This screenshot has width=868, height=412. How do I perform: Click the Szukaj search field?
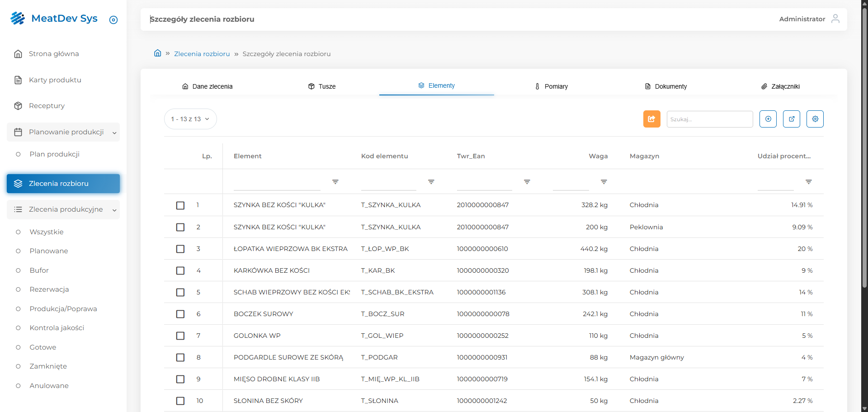709,119
